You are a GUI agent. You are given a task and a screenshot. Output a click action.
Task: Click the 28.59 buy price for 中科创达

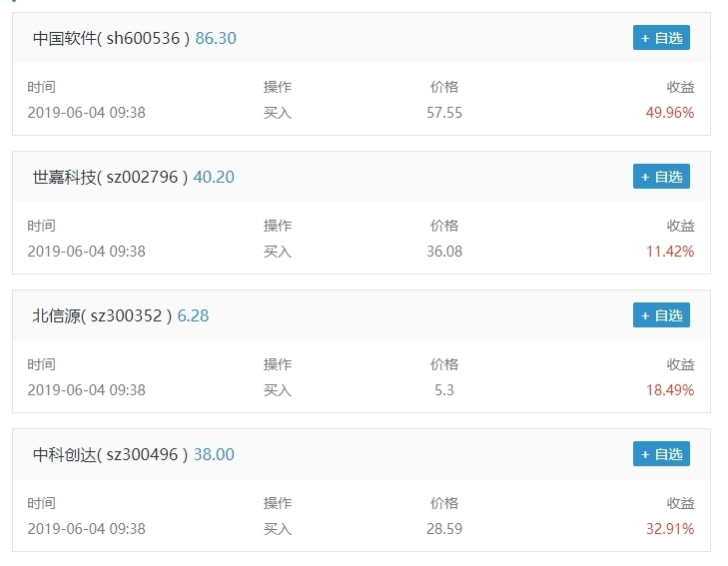[x=444, y=529]
